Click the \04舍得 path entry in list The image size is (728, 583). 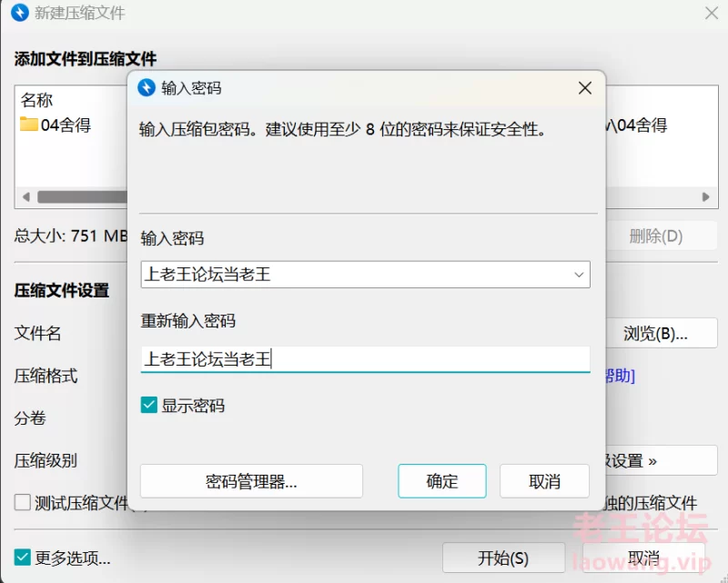point(637,125)
